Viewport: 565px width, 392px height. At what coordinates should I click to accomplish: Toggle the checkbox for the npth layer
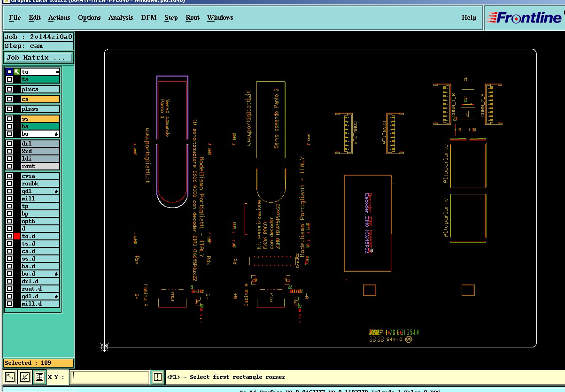tap(9, 221)
